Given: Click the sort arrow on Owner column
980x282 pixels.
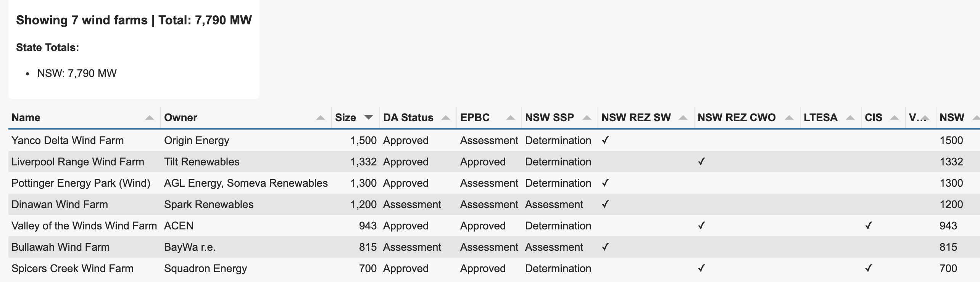Looking at the screenshot, I should tap(321, 118).
